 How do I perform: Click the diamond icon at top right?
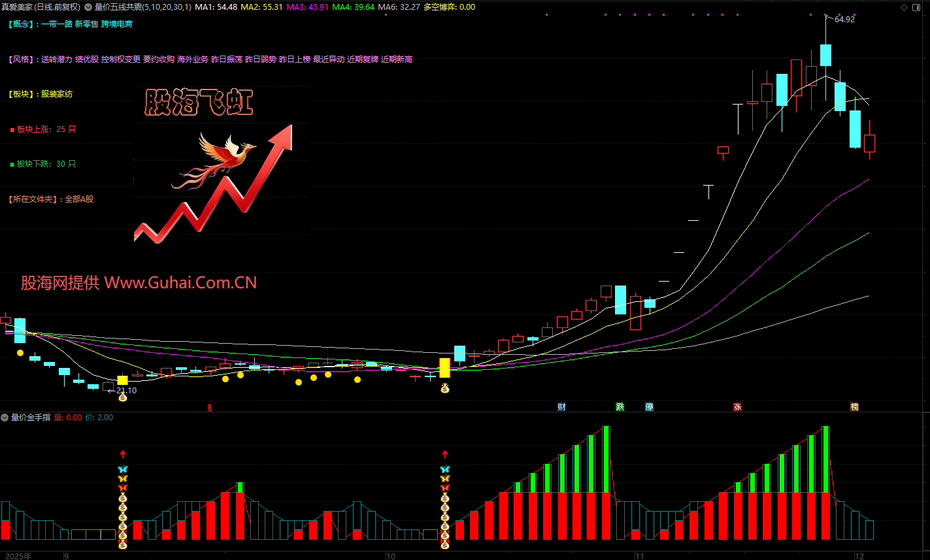pos(904,7)
